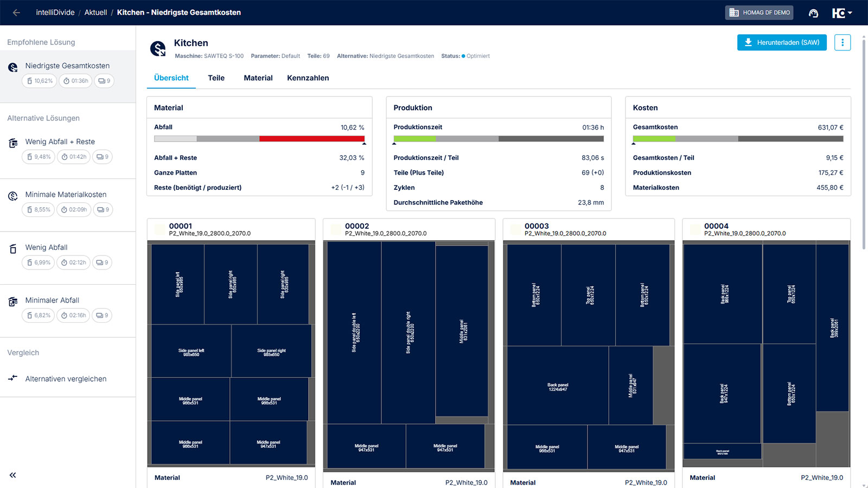Select the Wenig Abfall + Reste icon

(13, 143)
